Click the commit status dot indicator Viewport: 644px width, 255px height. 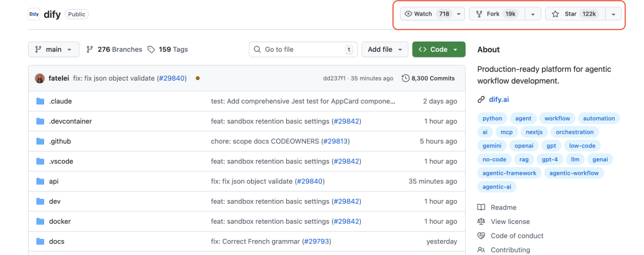pos(197,78)
